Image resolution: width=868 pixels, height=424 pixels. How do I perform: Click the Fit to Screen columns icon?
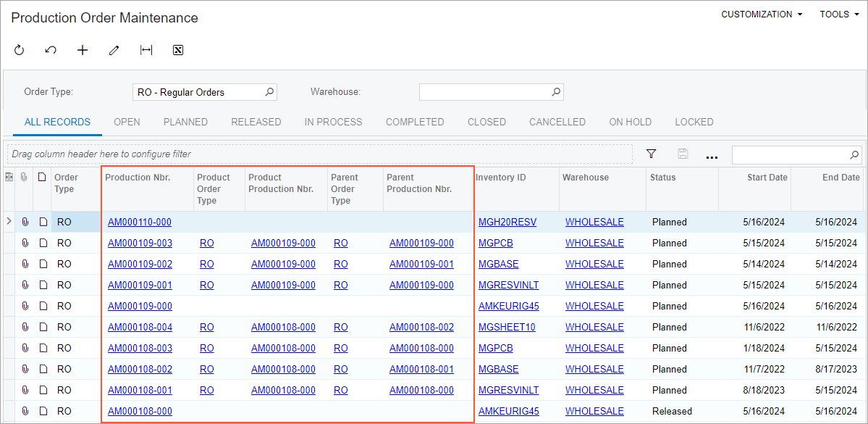[x=146, y=50]
